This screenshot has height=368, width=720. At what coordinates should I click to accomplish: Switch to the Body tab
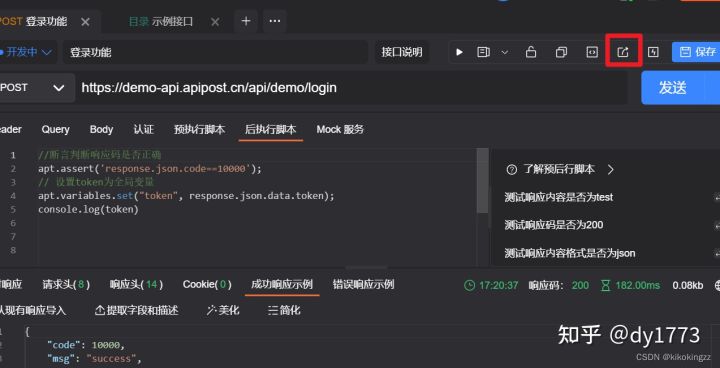(101, 130)
